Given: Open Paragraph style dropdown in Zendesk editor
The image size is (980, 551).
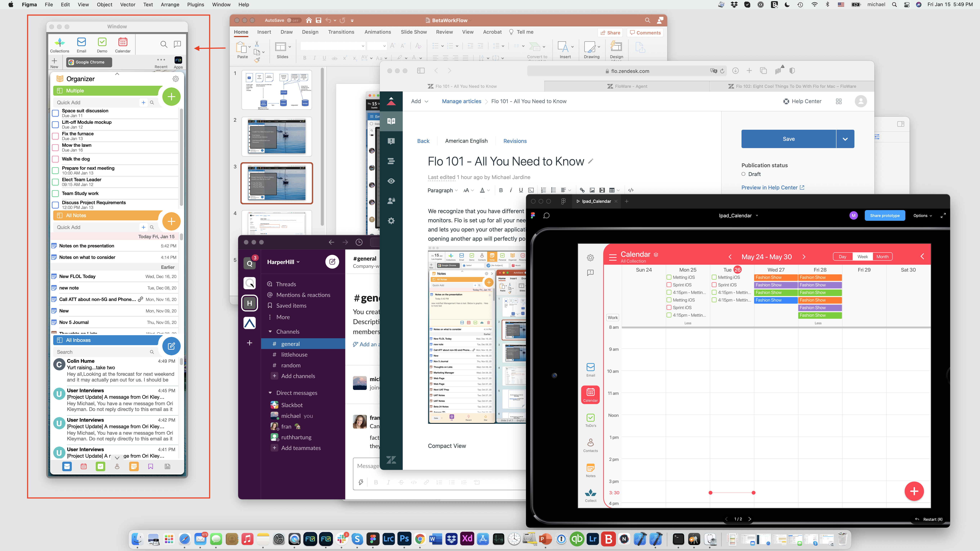Looking at the screenshot, I should click(443, 190).
